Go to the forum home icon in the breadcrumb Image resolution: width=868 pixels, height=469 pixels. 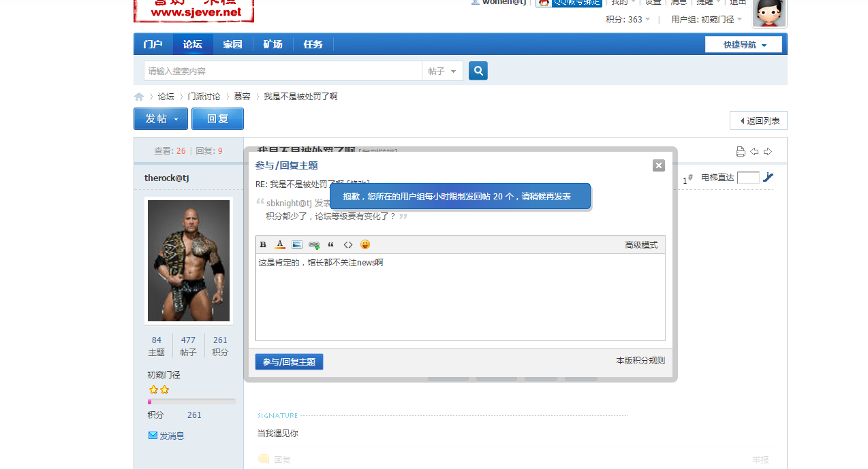[139, 97]
